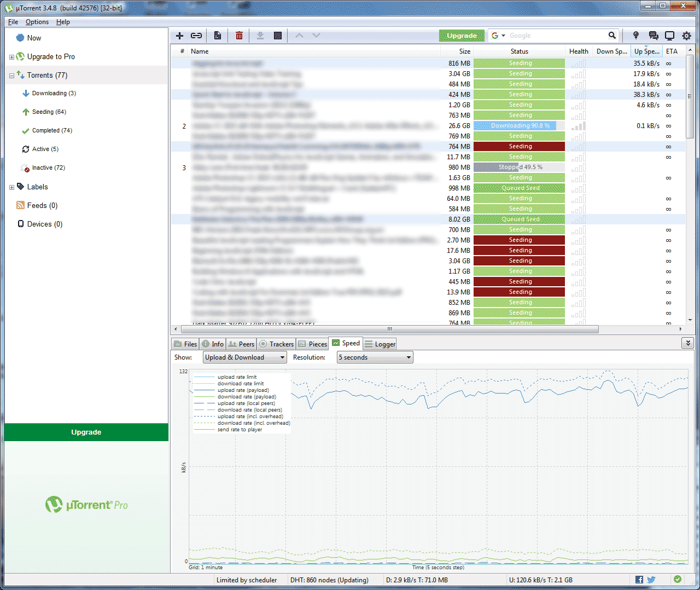
Task: Open the lightbulb tips icon
Action: 635,36
